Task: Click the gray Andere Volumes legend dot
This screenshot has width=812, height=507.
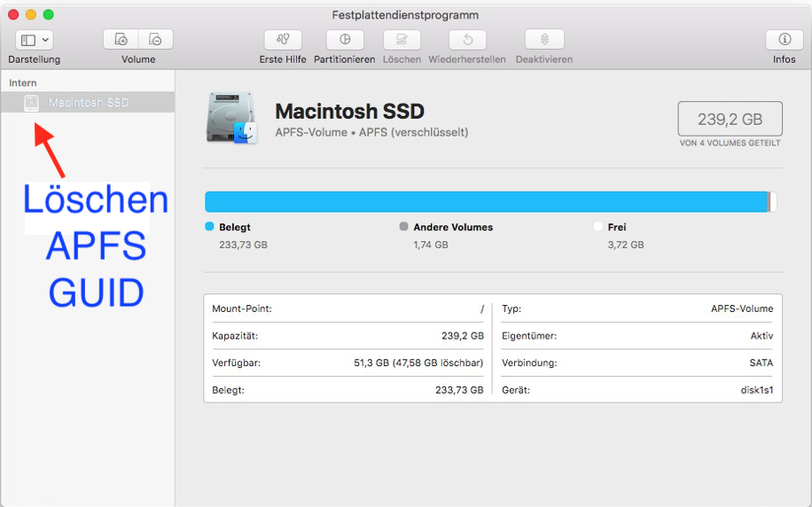Action: point(404,227)
